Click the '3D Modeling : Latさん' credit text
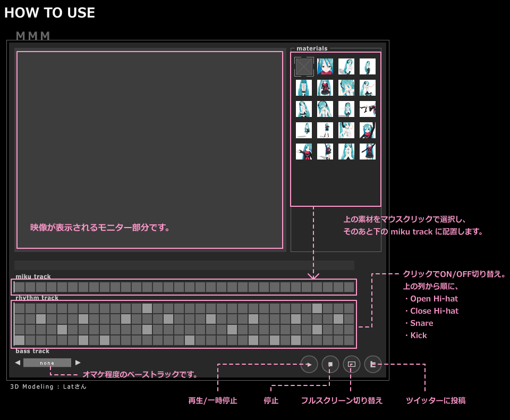 [48, 387]
